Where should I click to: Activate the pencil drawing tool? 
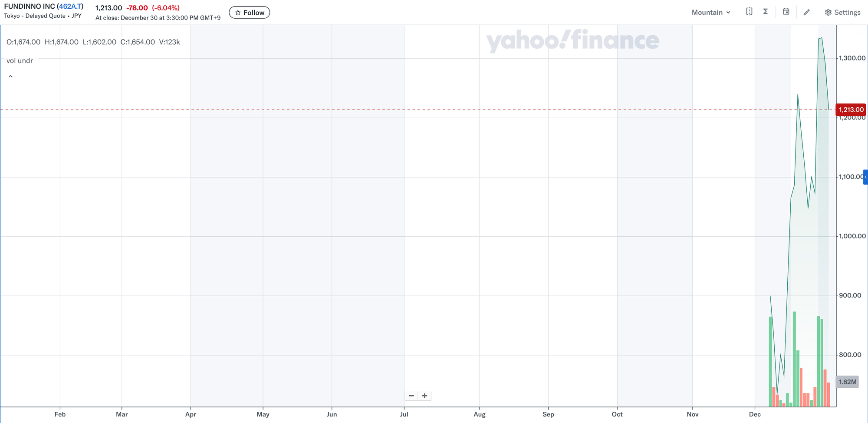point(807,12)
